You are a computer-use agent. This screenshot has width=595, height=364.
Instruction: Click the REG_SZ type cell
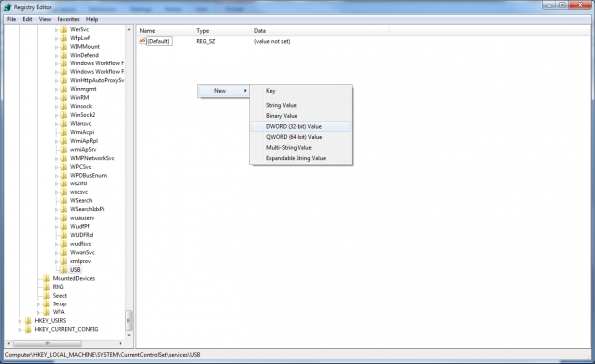coord(206,41)
